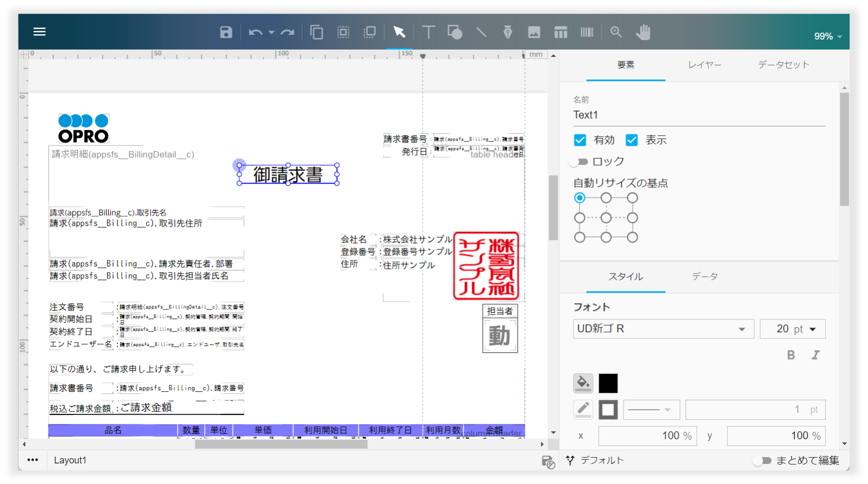
Task: Select the Line drawing tool
Action: click(x=481, y=32)
